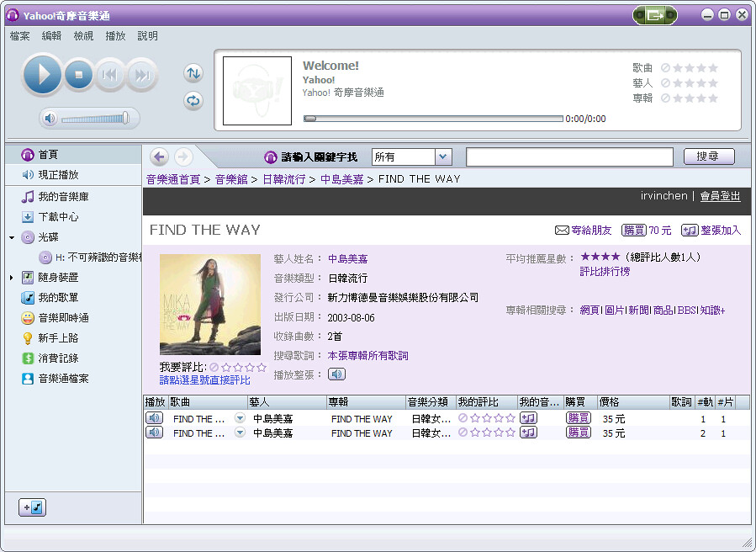Add second track to my music
756x552 pixels.
tap(528, 433)
